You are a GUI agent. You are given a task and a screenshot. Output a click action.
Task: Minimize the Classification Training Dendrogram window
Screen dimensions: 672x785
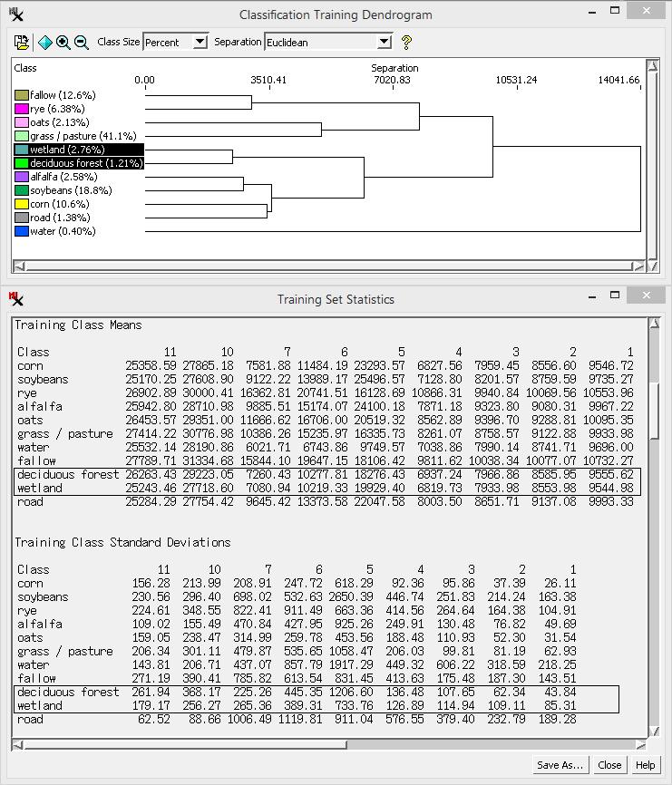pyautogui.click(x=592, y=11)
